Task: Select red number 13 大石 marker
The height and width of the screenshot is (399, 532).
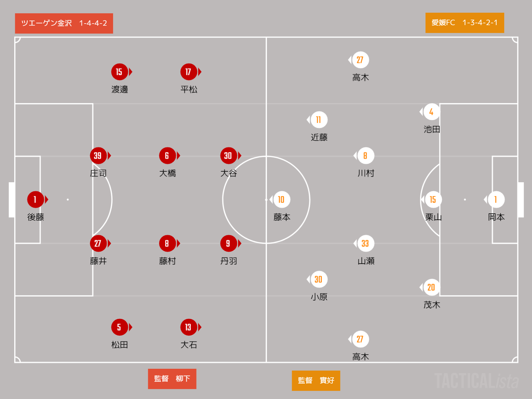Action: 189,327
